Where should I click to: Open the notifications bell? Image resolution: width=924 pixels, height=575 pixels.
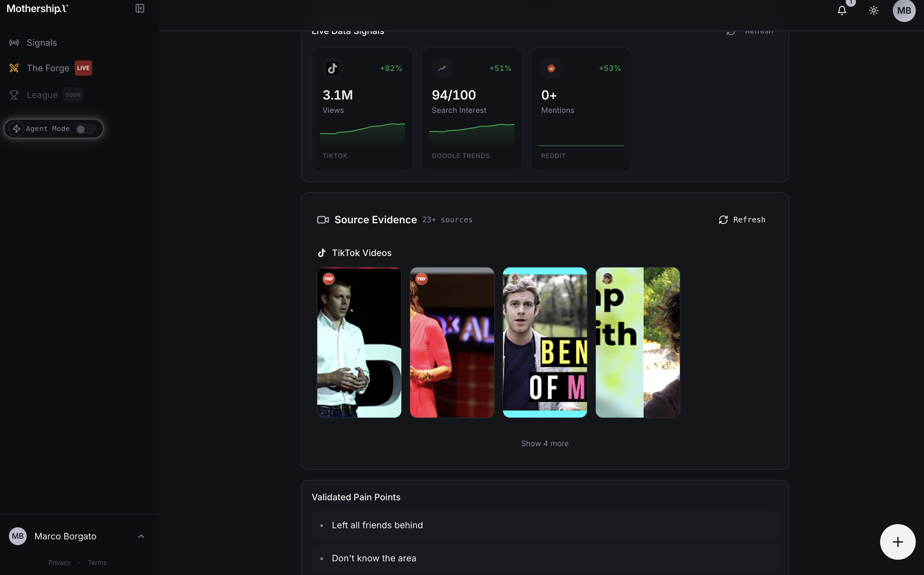[842, 10]
